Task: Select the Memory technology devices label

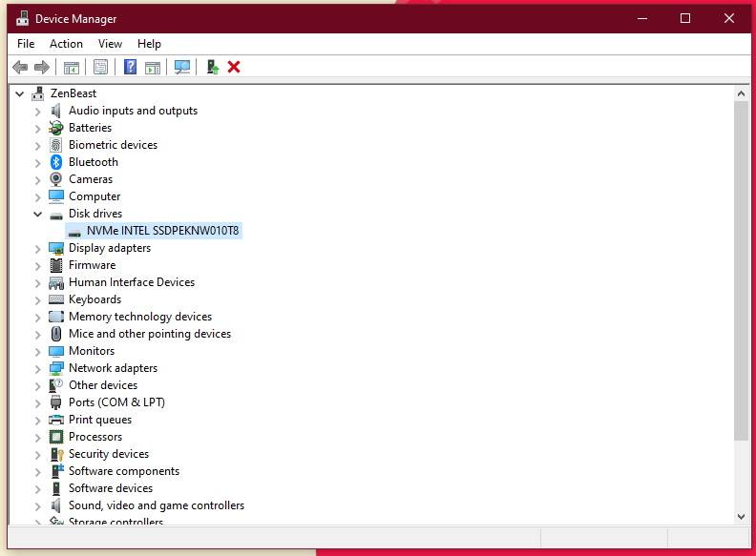Action: [x=140, y=317]
